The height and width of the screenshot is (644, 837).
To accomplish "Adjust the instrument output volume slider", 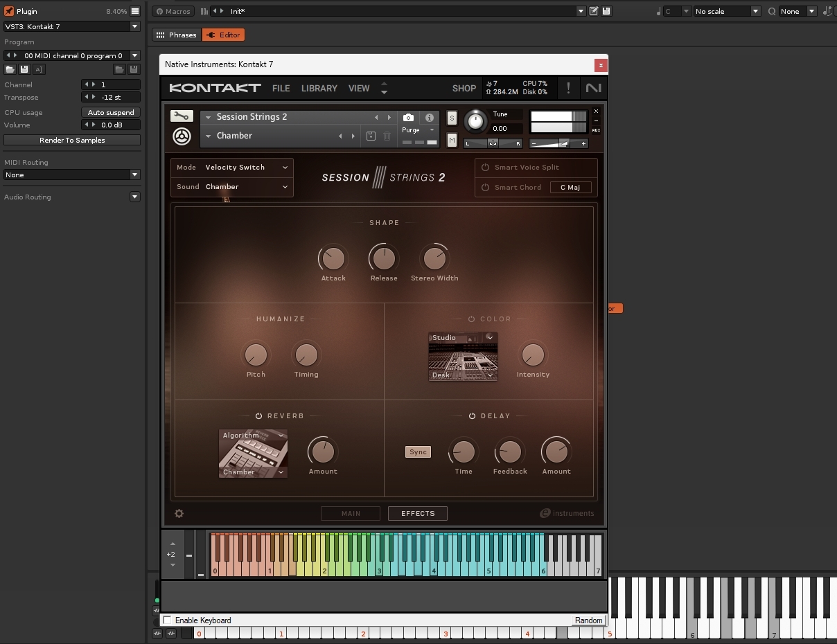I will click(x=558, y=143).
